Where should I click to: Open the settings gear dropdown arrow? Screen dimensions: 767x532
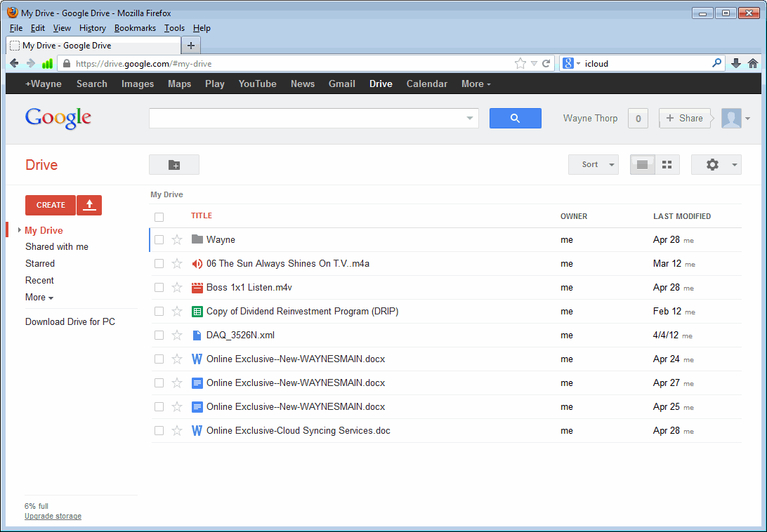coord(734,165)
